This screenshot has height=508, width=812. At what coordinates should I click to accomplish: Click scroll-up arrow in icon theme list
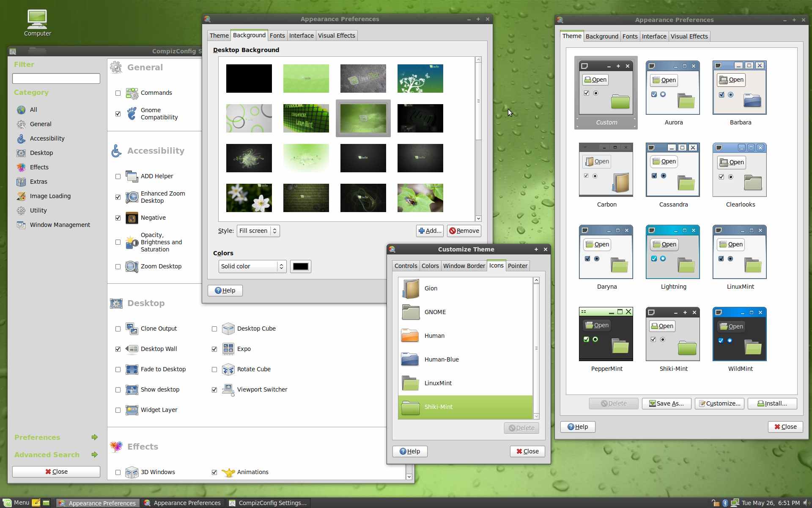pos(536,280)
